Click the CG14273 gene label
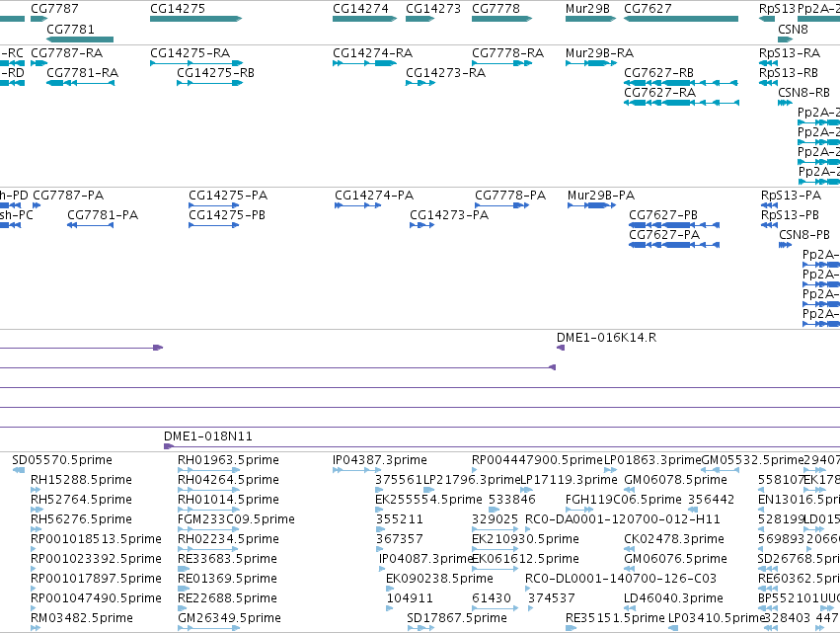Screen dimensions: 840x633 [x=433, y=9]
